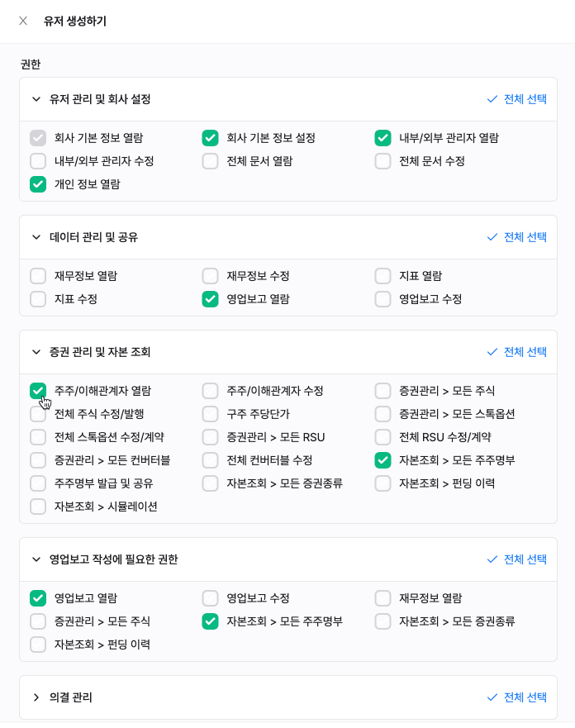
Task: Enable 자본조회 > 시뮬레이션 permission
Action: click(38, 507)
